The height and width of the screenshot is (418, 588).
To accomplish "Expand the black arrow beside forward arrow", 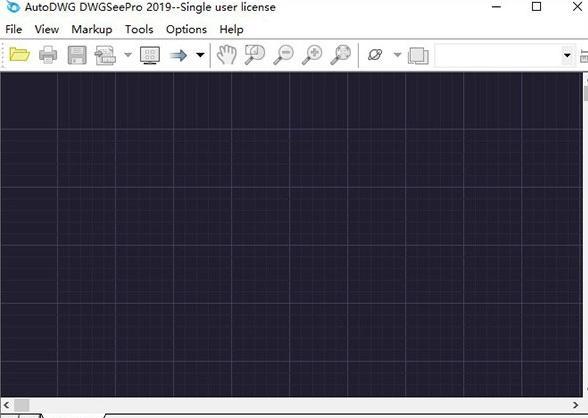I will pos(201,55).
